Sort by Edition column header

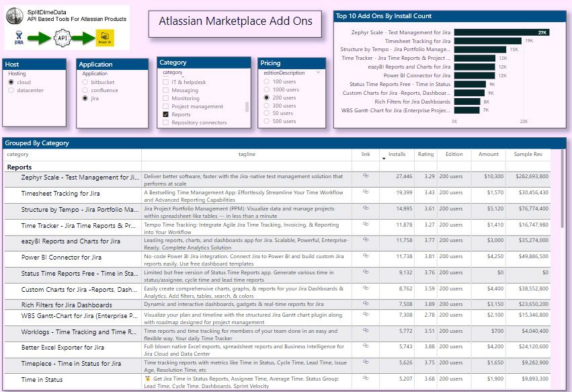(454, 154)
